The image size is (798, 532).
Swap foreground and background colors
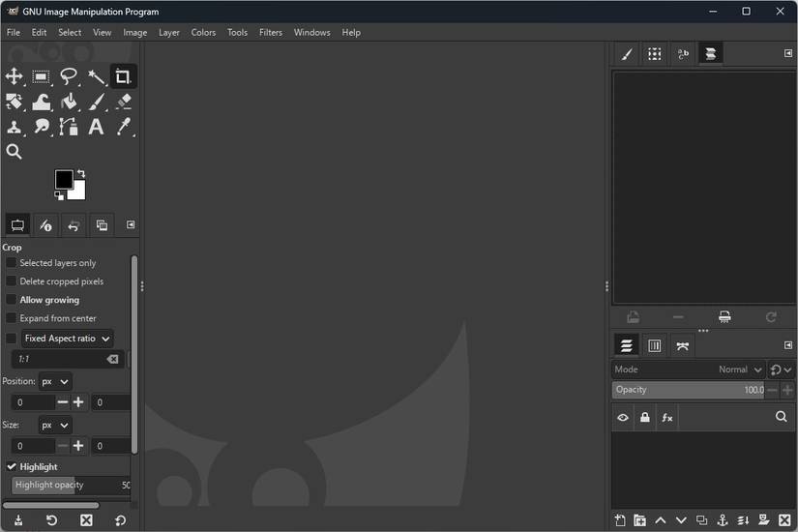[81, 173]
